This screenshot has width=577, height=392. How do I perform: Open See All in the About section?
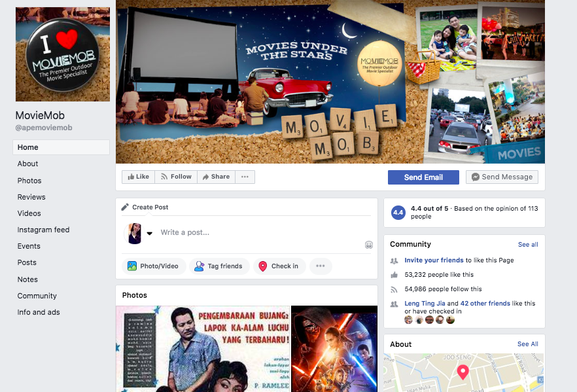tap(527, 344)
